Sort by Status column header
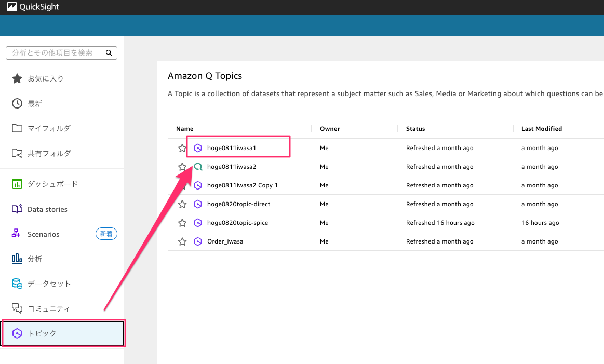Screen dimensions: 604x364 point(415,129)
